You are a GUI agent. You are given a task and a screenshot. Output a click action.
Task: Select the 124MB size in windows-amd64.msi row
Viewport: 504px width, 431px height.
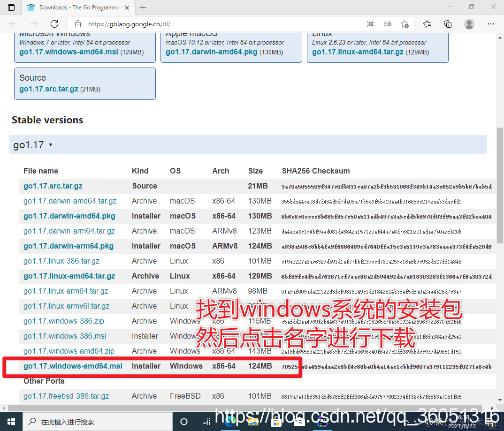pos(260,366)
